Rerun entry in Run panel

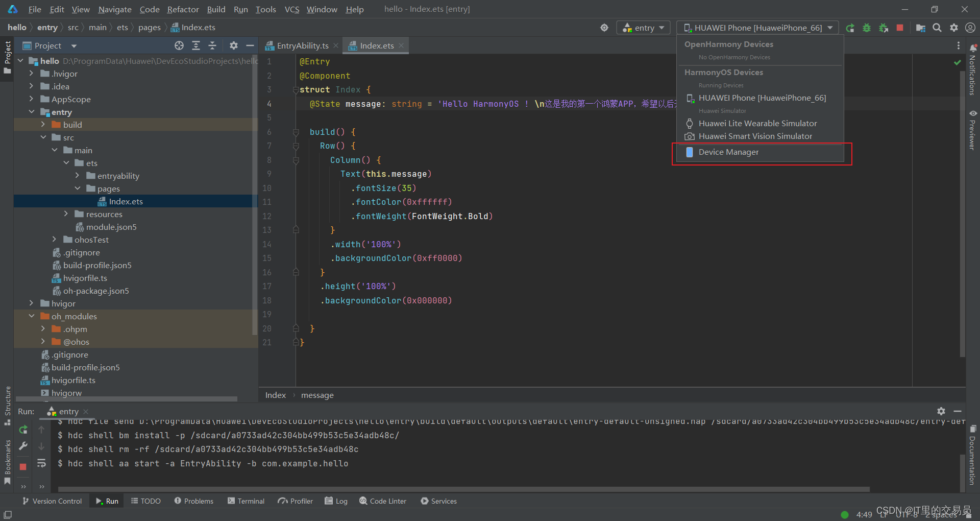[23, 430]
